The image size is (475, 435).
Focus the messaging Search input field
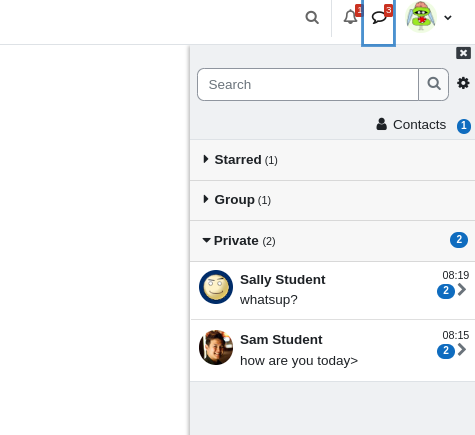(308, 84)
